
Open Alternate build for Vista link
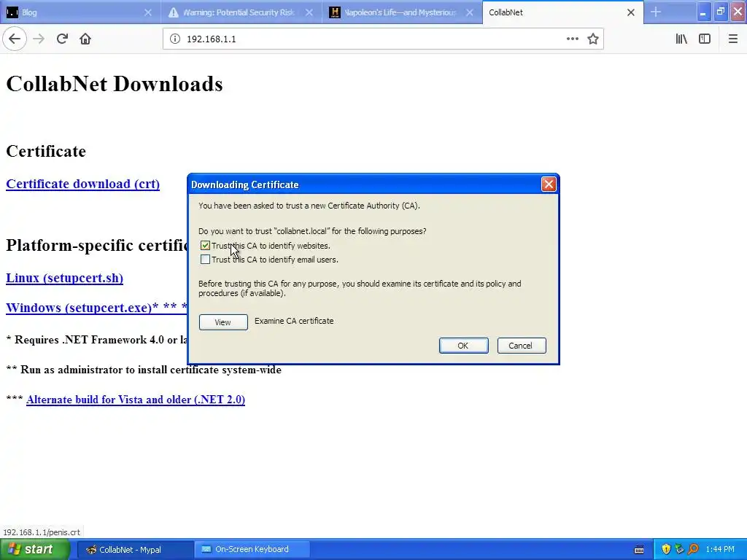pyautogui.click(x=136, y=400)
